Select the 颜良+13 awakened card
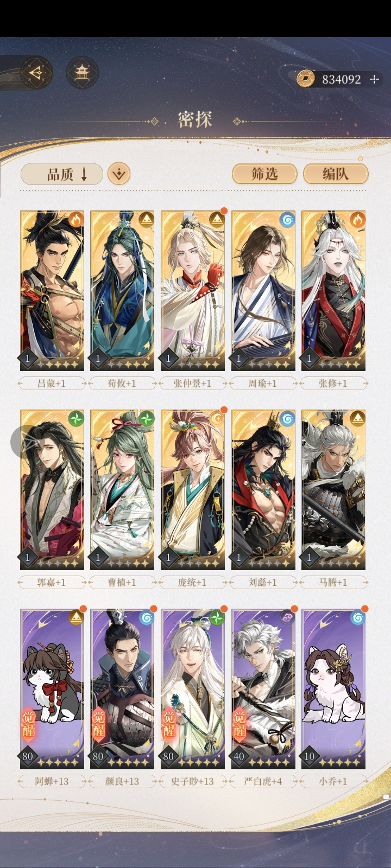Viewport: 391px width, 868px height. tap(122, 689)
